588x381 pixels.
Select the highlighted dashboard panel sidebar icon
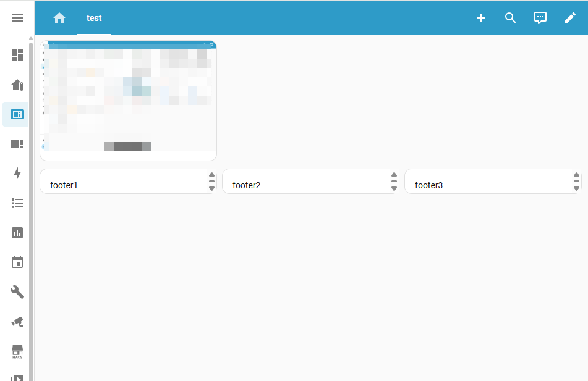tap(17, 114)
